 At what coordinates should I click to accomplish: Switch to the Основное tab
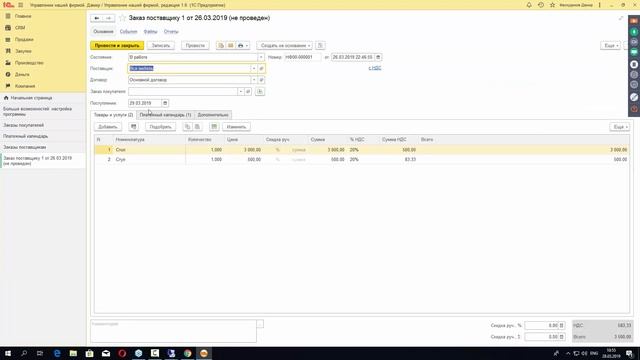click(x=103, y=31)
